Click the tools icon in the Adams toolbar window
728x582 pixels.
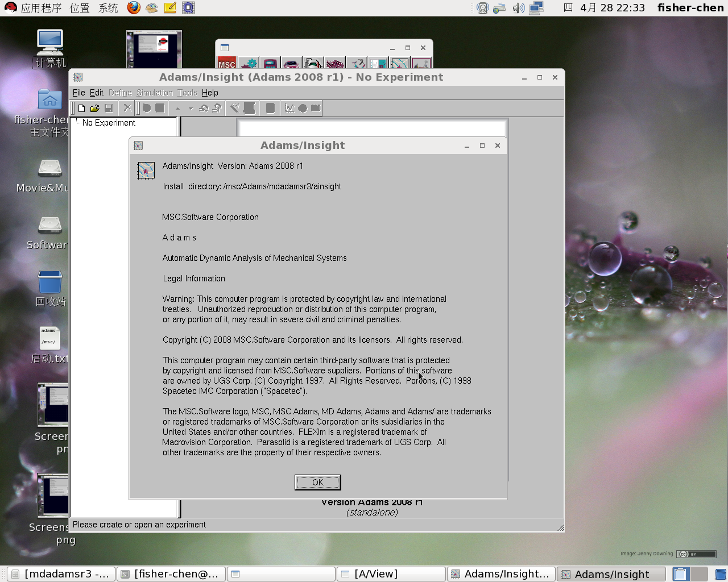357,64
